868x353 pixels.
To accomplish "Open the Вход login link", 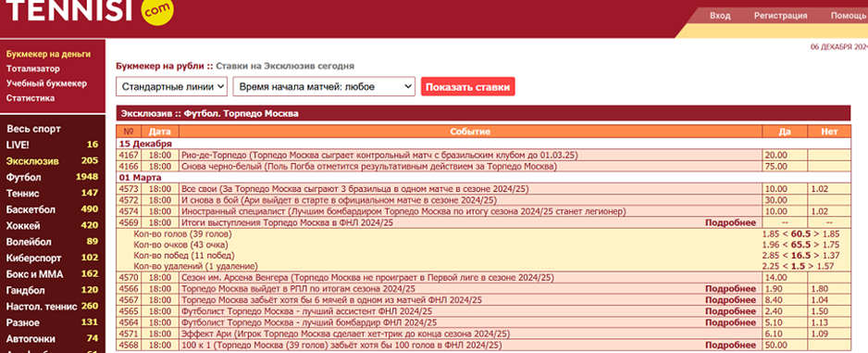I will pos(720,16).
